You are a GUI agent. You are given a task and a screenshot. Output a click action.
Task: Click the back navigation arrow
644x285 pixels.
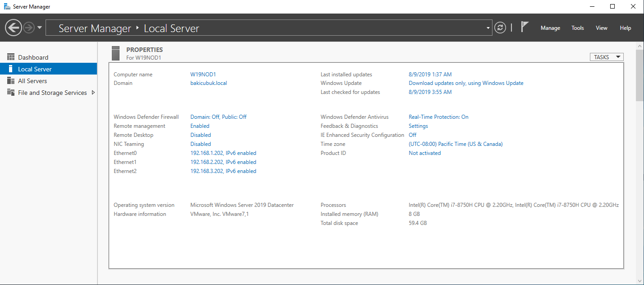(x=14, y=28)
